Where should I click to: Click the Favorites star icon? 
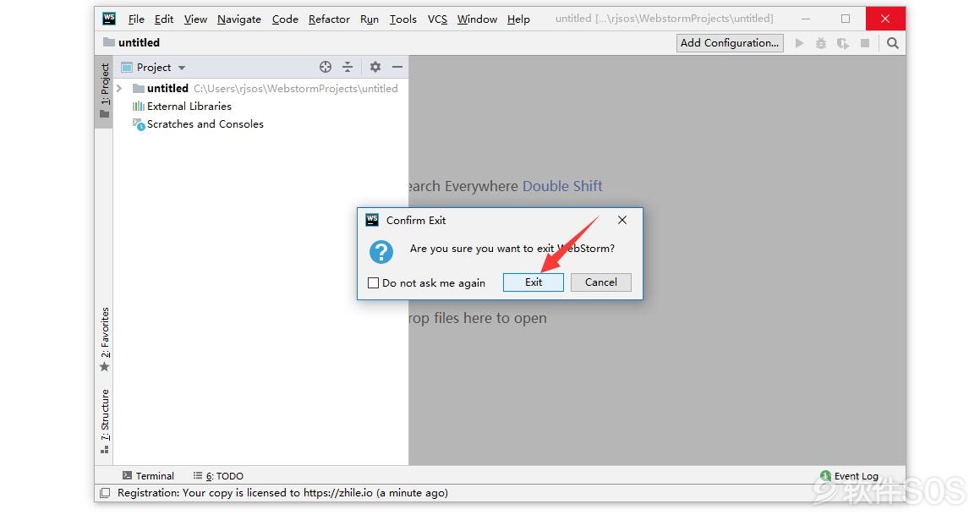(x=104, y=368)
